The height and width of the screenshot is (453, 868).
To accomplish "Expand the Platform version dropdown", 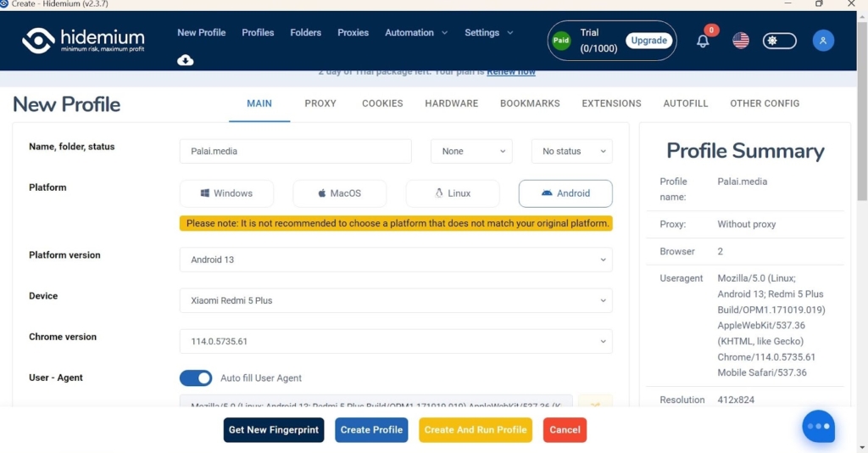I will pyautogui.click(x=396, y=260).
